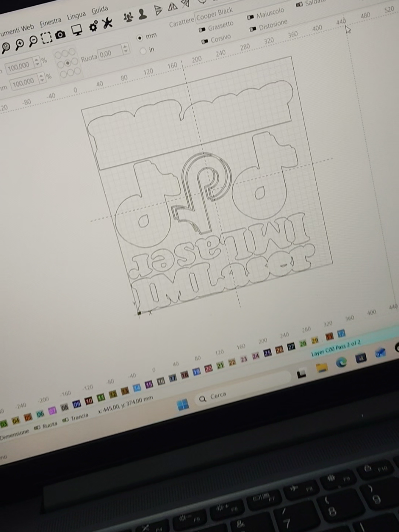Click the Ruota rotation stepper arrows
The width and height of the screenshot is (399, 532).
click(125, 49)
